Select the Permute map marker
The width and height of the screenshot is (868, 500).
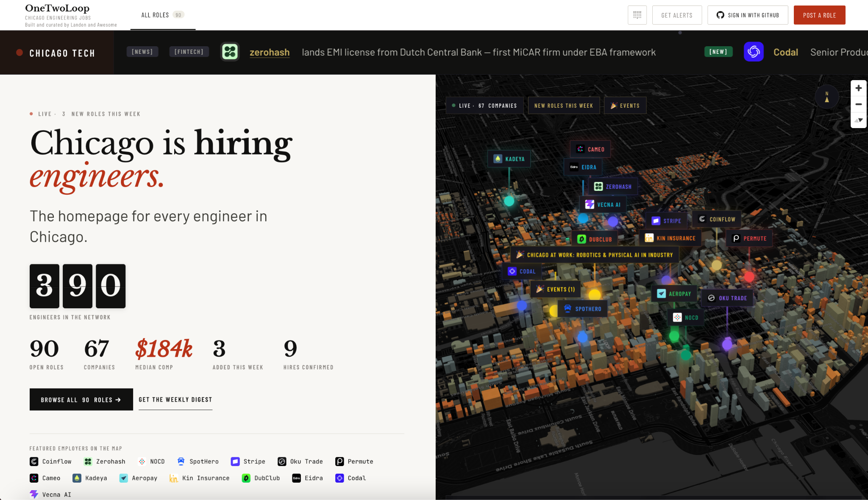(x=749, y=238)
